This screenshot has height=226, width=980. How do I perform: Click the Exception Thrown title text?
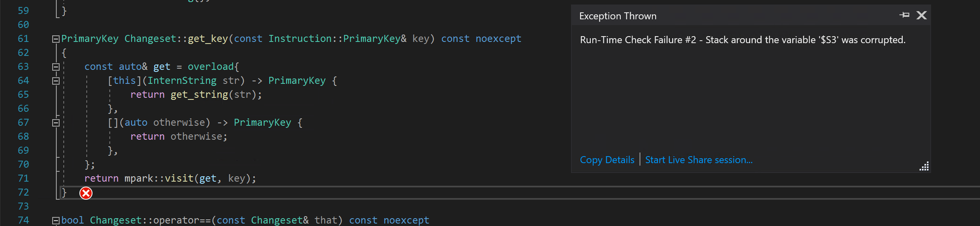coord(618,16)
